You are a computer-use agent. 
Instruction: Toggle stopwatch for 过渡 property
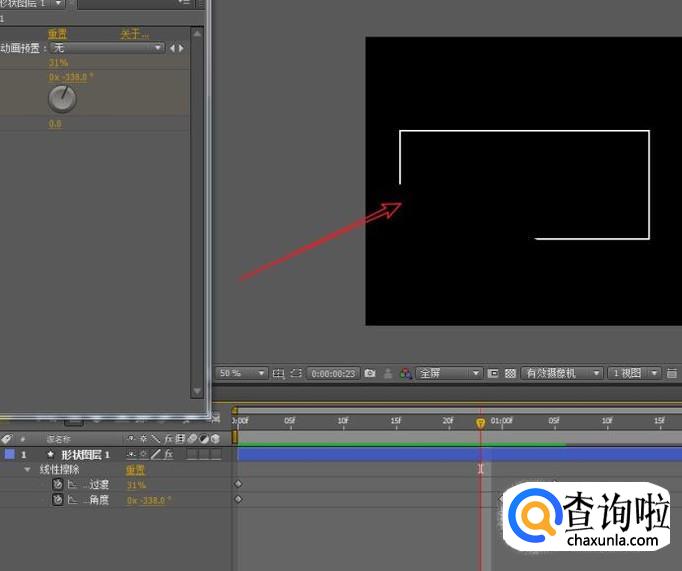click(x=57, y=484)
